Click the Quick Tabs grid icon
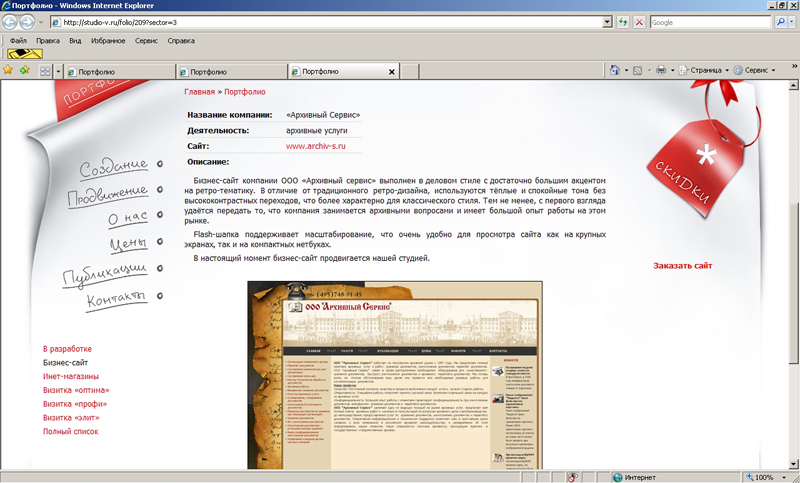This screenshot has height=483, width=800. tap(45, 72)
